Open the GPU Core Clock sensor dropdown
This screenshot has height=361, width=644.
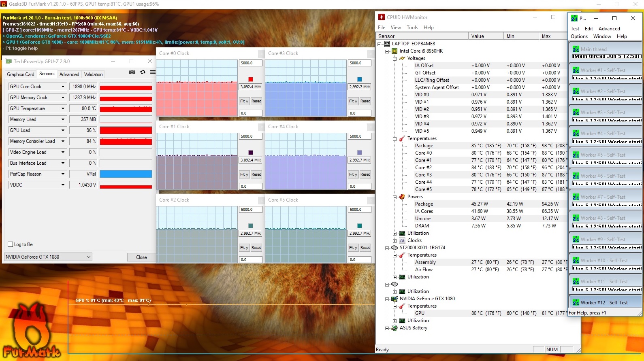(63, 87)
